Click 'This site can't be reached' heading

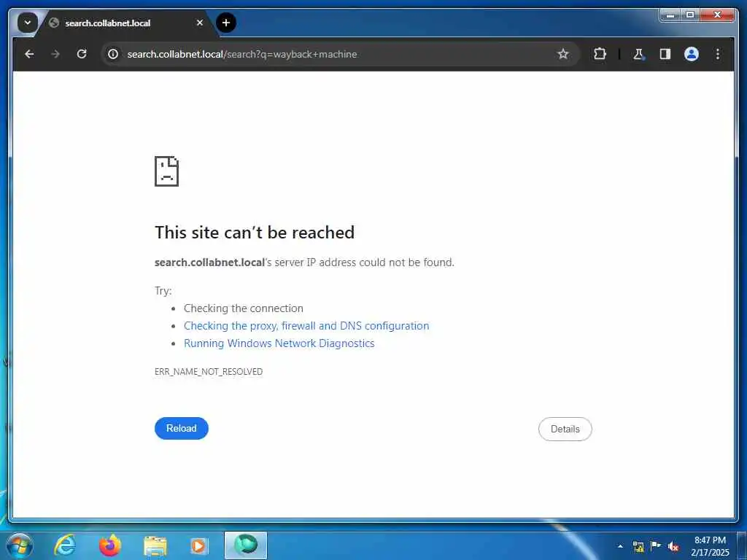pos(255,233)
